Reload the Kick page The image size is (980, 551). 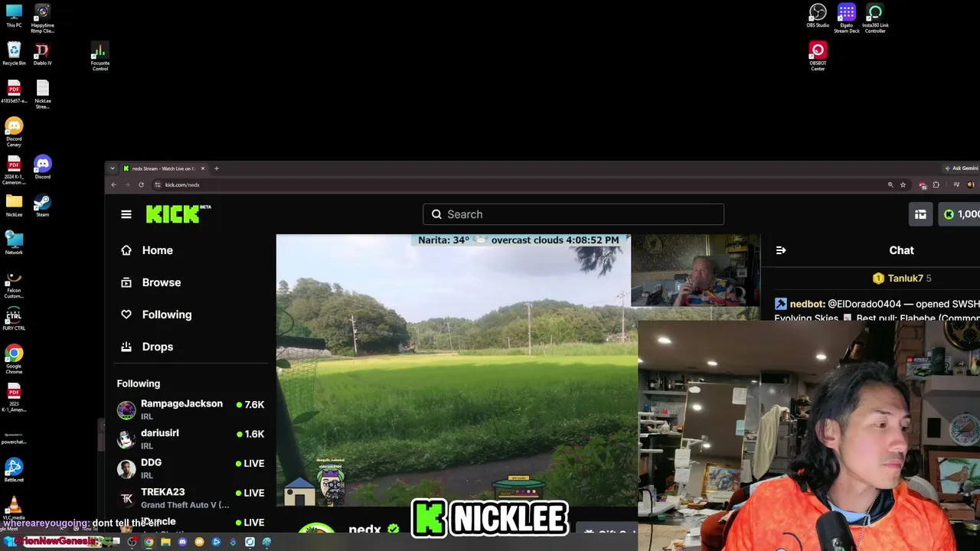pos(141,184)
